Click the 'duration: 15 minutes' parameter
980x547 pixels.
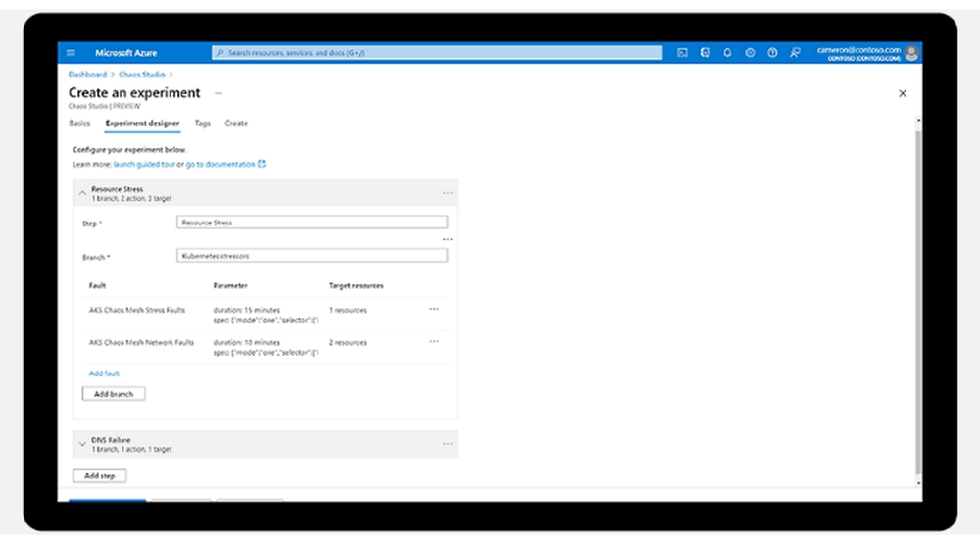click(x=246, y=310)
